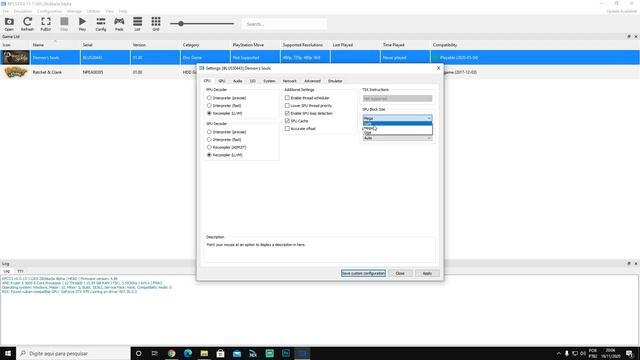
Task: Toggle Lower SPU thread priority checkbox
Action: (x=287, y=106)
